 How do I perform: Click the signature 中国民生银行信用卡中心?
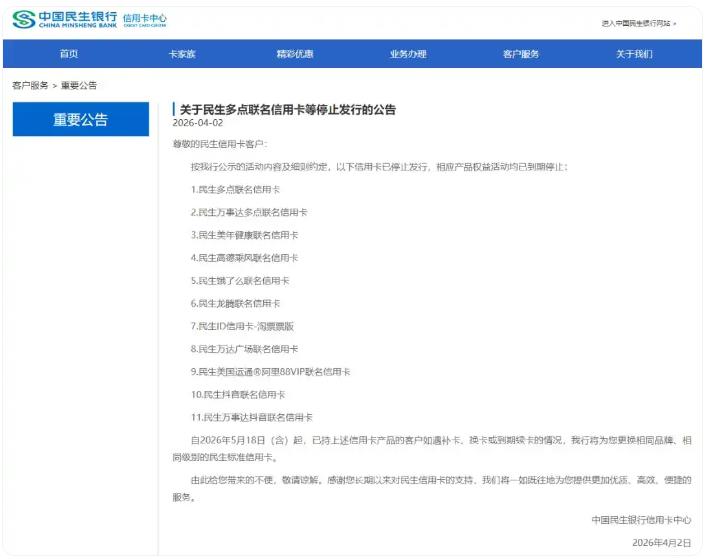pos(641,520)
